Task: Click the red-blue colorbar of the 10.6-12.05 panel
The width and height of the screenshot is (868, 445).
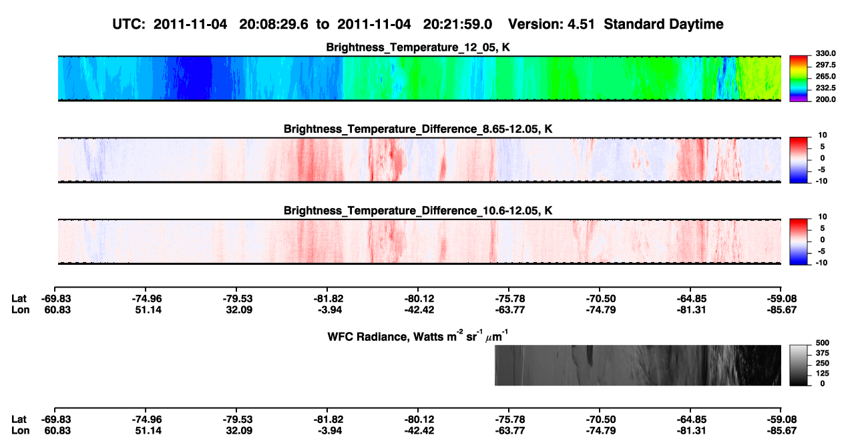Action: tap(799, 241)
